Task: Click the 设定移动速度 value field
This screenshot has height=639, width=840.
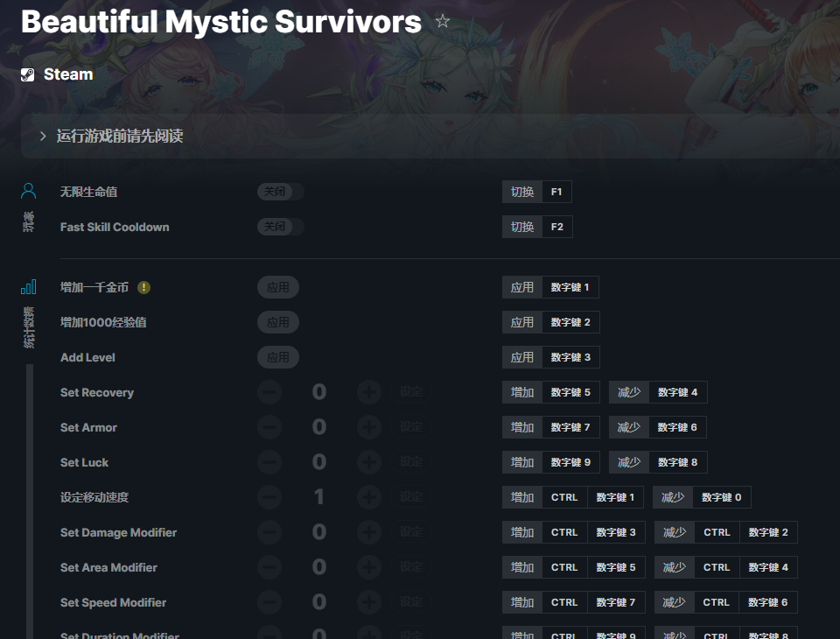Action: pos(319,497)
